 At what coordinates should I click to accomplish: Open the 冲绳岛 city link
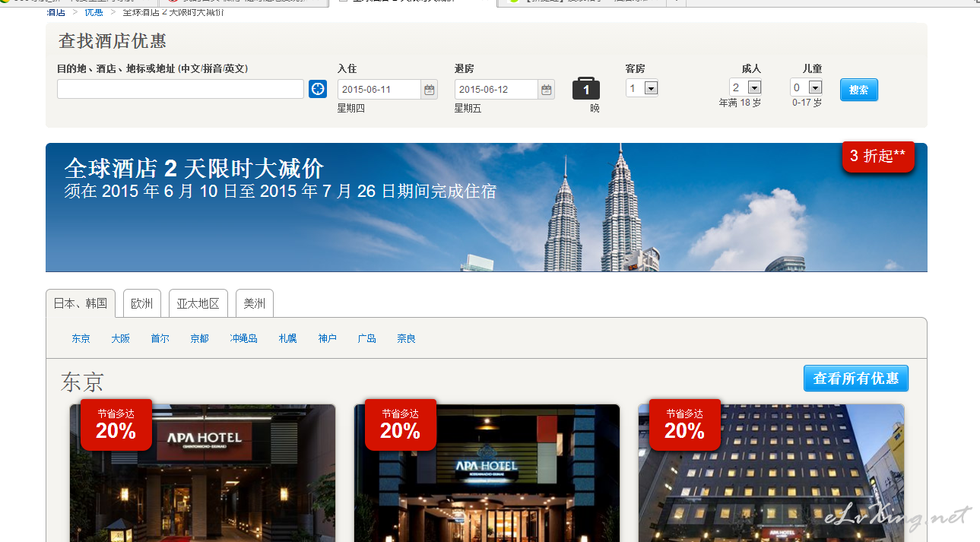[x=244, y=339]
